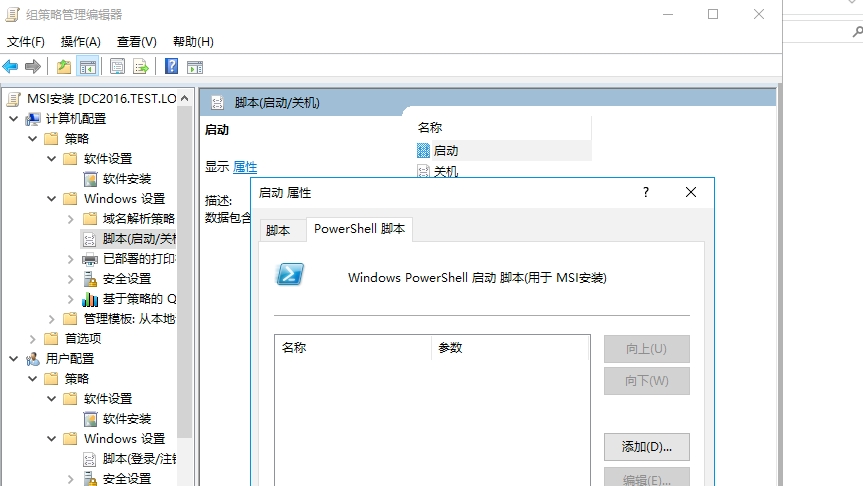The width and height of the screenshot is (863, 486).
Task: Click the Export list toolbar icon
Action: [x=141, y=67]
